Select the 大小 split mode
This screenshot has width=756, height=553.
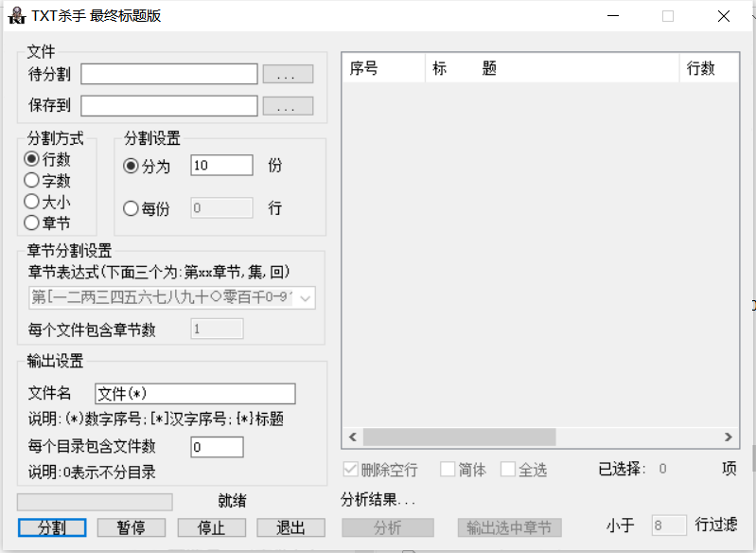click(32, 202)
